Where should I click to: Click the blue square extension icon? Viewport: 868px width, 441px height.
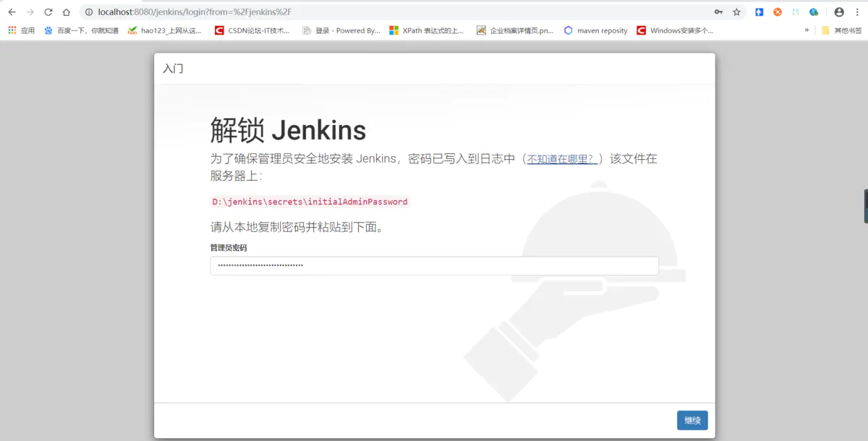coord(759,12)
